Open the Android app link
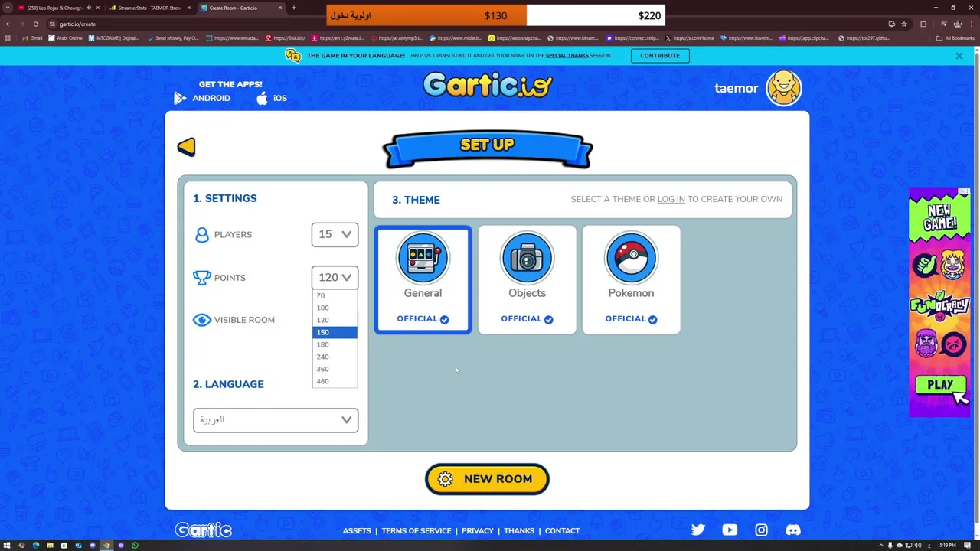The image size is (980, 551). [202, 98]
